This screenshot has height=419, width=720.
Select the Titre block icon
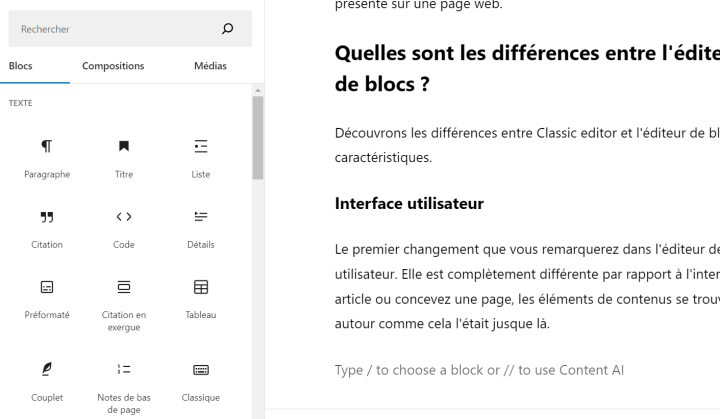124,147
